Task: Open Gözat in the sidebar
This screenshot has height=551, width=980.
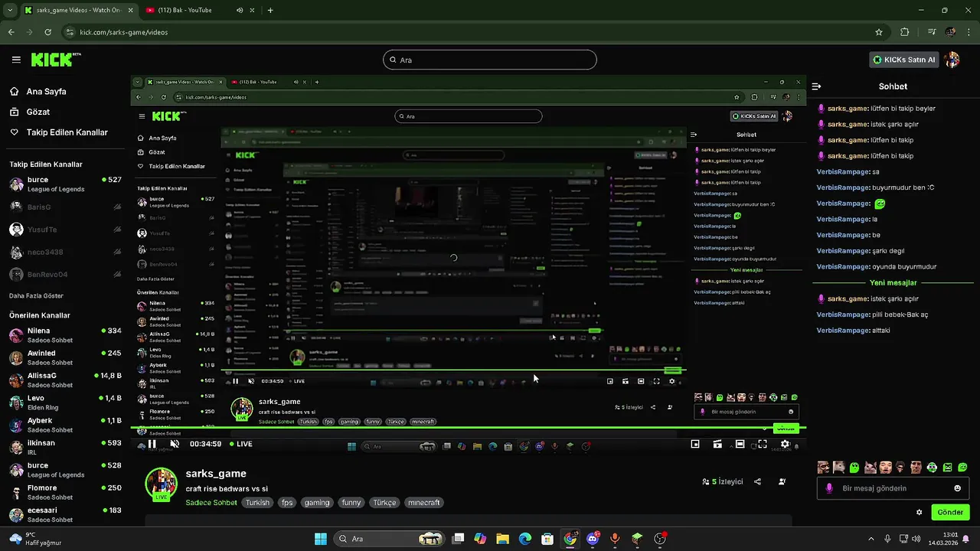Action: 38,112
